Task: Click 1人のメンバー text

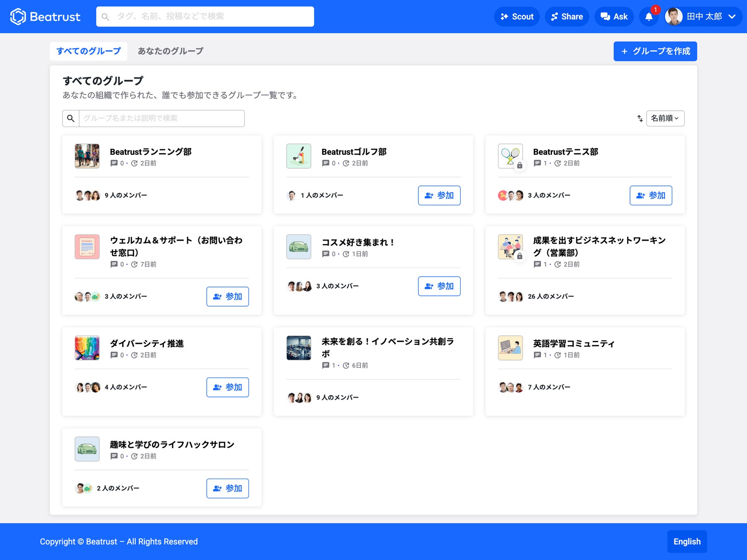Action: [322, 195]
